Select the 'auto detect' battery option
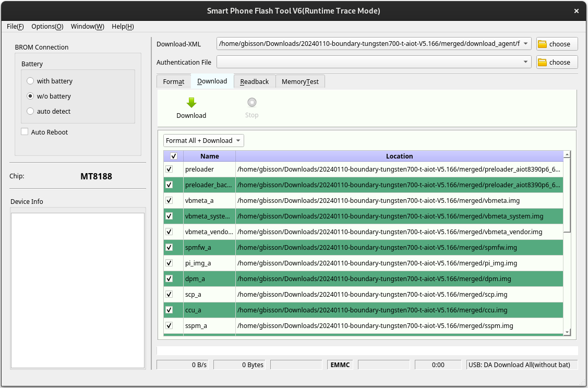This screenshot has height=388, width=588. (30, 111)
